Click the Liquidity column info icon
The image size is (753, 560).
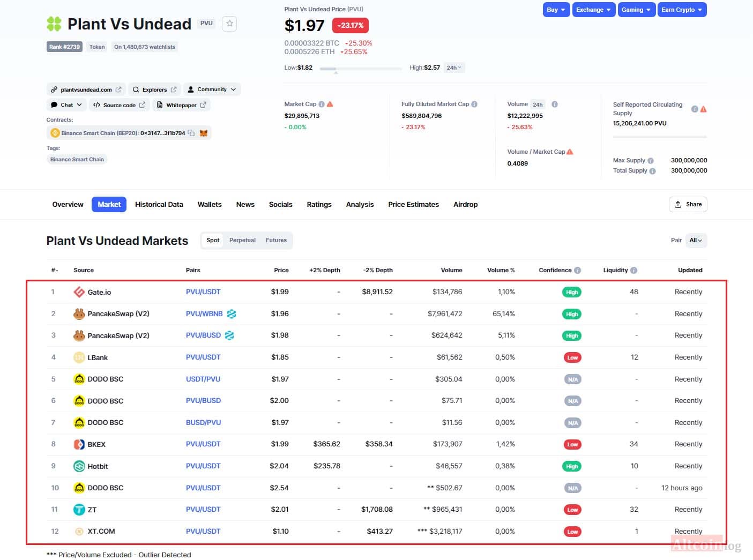pos(633,270)
